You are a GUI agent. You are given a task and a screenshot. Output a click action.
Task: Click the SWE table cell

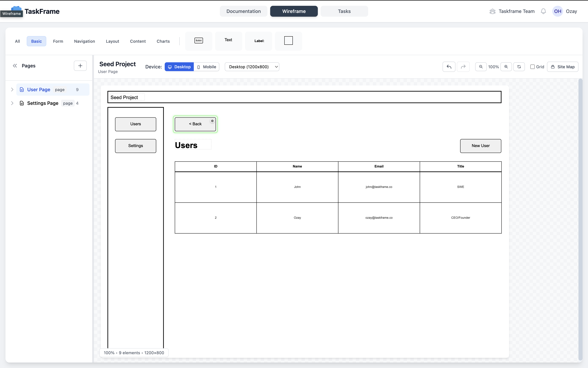click(x=461, y=187)
